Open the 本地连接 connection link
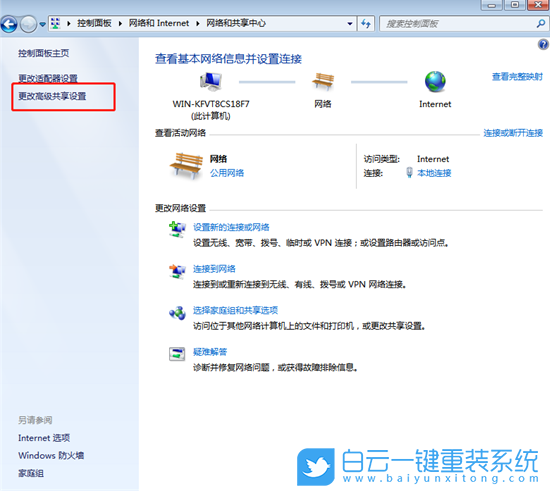 [x=434, y=173]
